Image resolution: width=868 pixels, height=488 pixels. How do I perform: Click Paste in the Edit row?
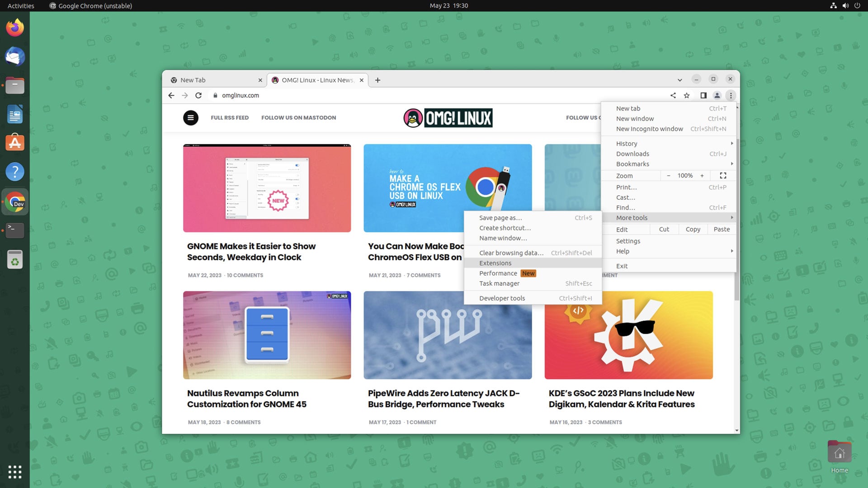pyautogui.click(x=722, y=230)
